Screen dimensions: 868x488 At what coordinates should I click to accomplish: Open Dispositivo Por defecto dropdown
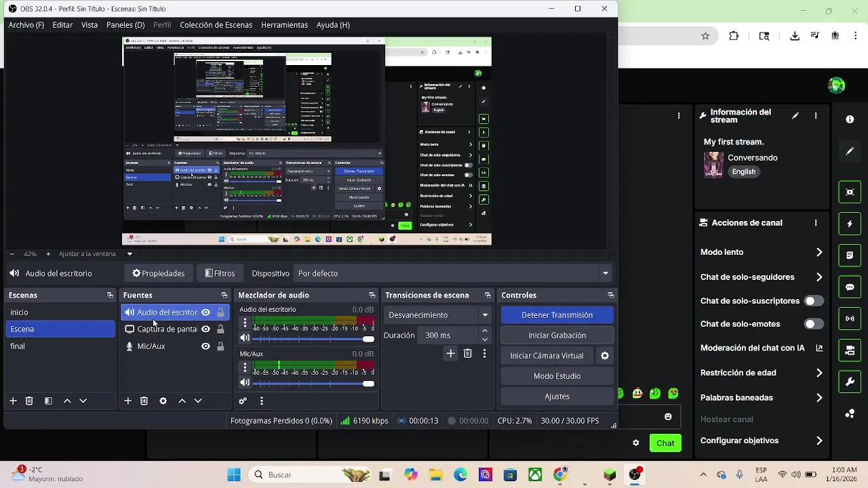point(453,273)
